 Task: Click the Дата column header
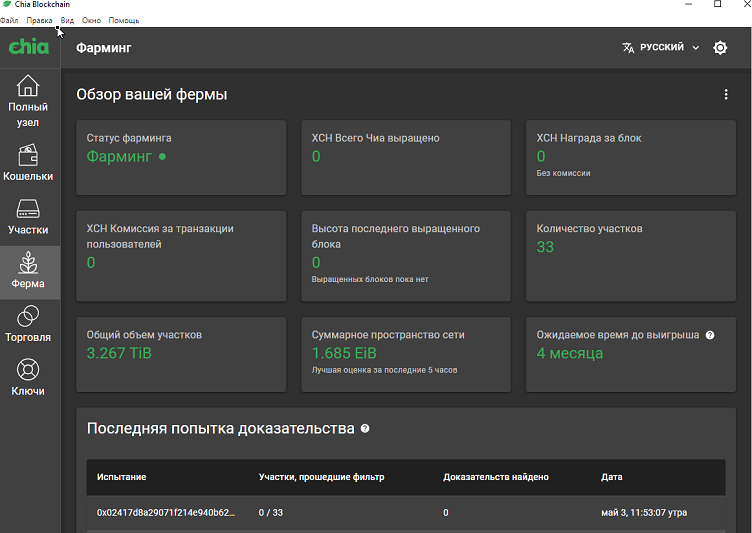(x=611, y=477)
